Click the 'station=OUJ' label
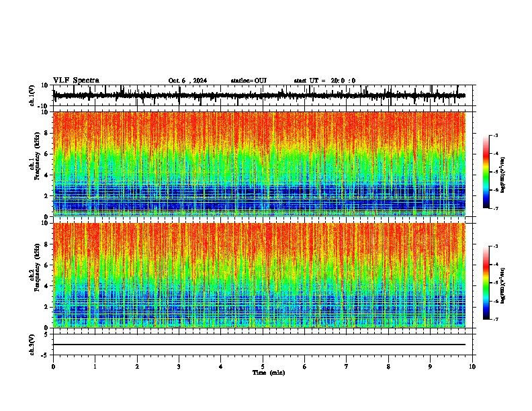Image resolution: width=532 pixels, height=411 pixels. click(249, 81)
